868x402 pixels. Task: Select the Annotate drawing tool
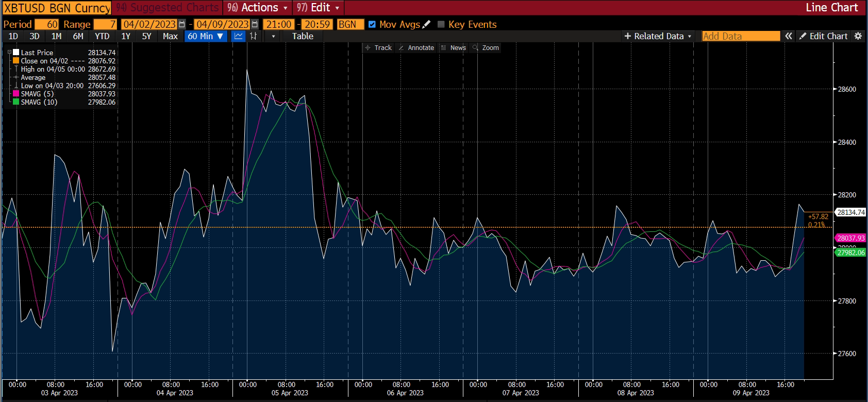pyautogui.click(x=416, y=47)
